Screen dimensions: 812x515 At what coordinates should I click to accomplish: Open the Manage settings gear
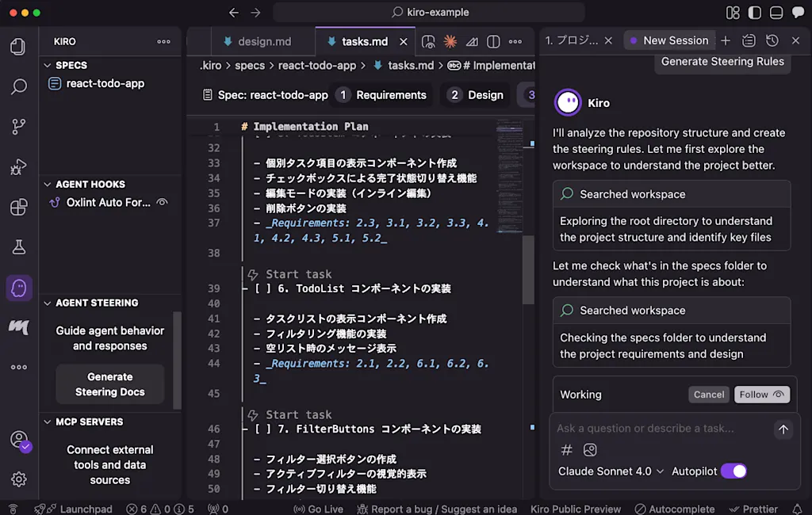(x=19, y=479)
